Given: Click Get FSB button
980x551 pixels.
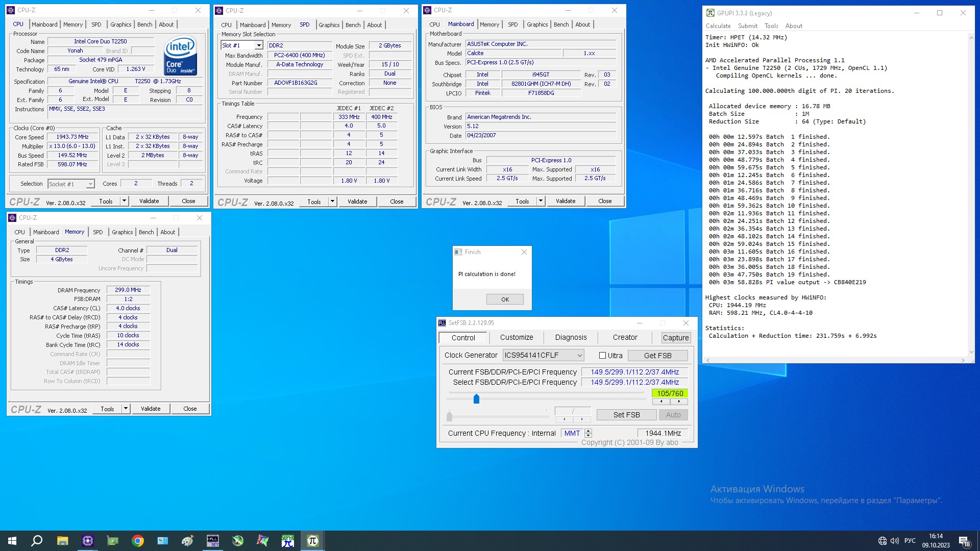Looking at the screenshot, I should click(x=657, y=356).
